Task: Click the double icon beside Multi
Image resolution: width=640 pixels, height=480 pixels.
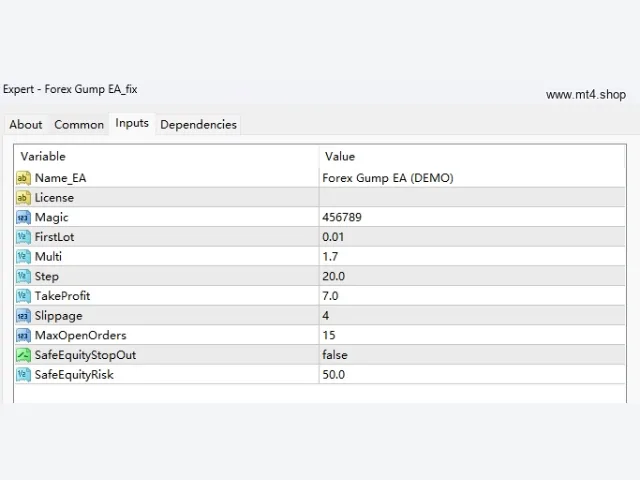Action: point(23,256)
